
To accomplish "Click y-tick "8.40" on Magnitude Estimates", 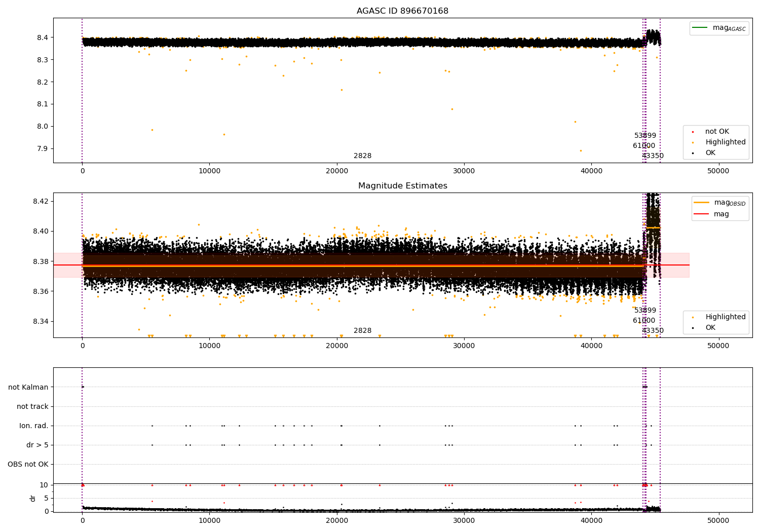I will [41, 232].
